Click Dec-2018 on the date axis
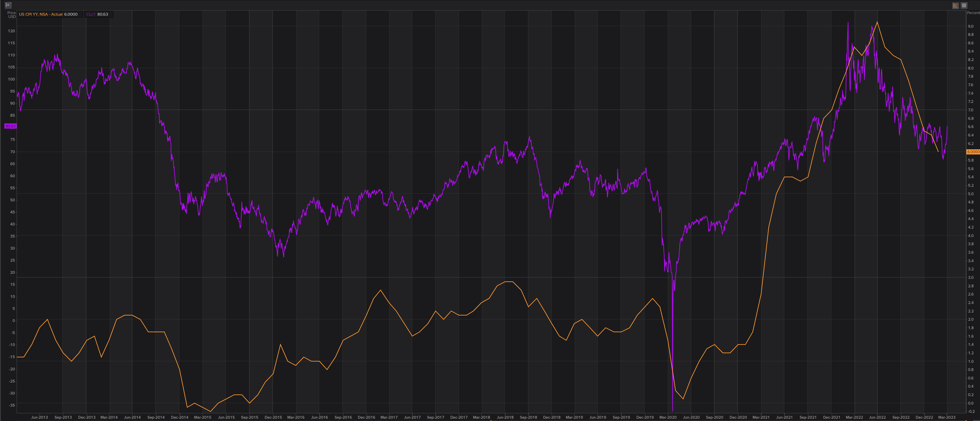Image resolution: width=980 pixels, height=421 pixels. click(x=552, y=417)
